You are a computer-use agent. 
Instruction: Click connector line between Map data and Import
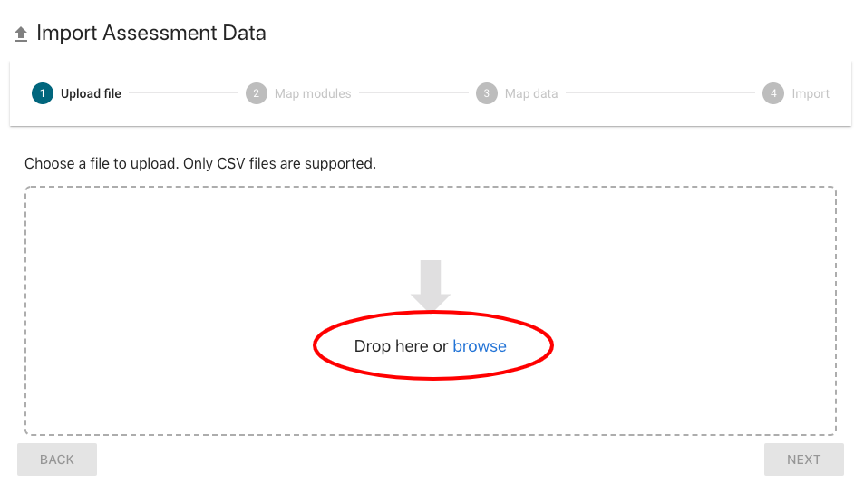(x=660, y=93)
